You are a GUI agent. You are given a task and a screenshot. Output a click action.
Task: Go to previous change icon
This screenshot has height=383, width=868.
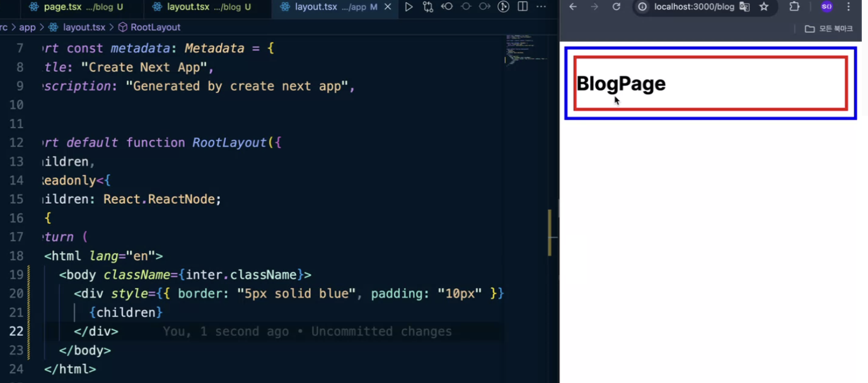[447, 7]
